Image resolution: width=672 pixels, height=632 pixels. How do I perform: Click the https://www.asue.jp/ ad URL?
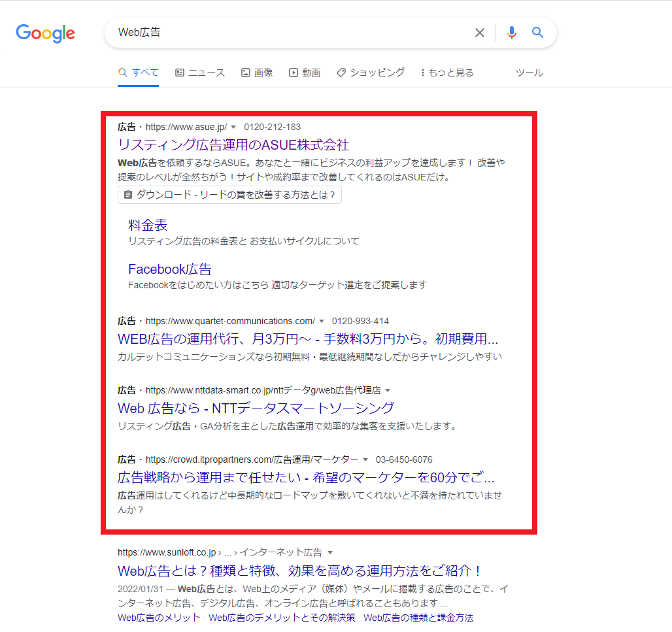tap(186, 127)
